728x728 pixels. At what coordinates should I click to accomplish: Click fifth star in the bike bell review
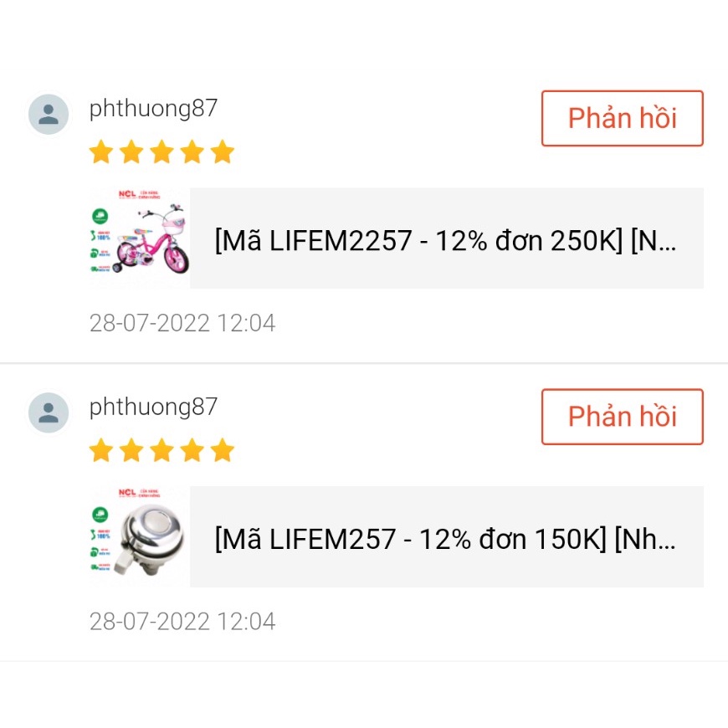(x=222, y=451)
